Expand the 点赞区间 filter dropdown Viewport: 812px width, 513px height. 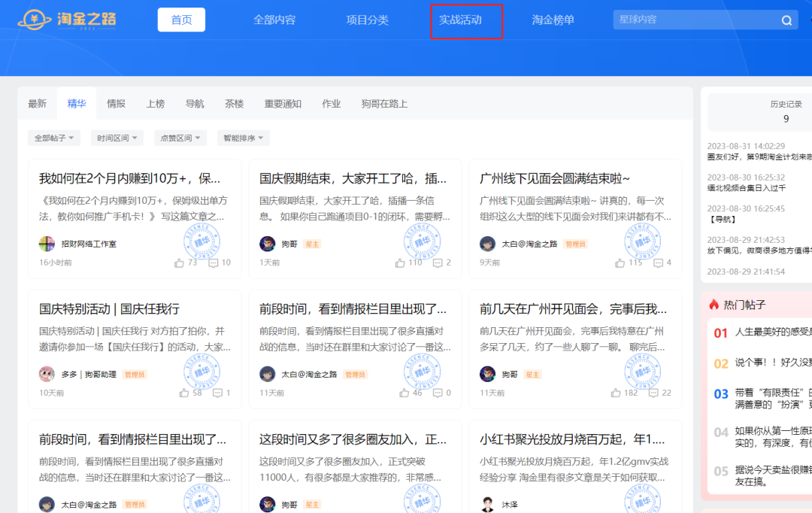point(180,138)
